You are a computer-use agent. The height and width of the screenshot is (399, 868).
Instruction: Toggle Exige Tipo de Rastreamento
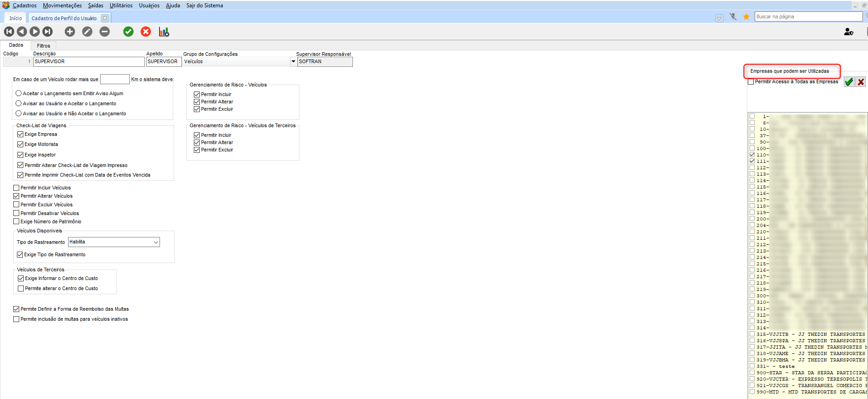point(20,255)
